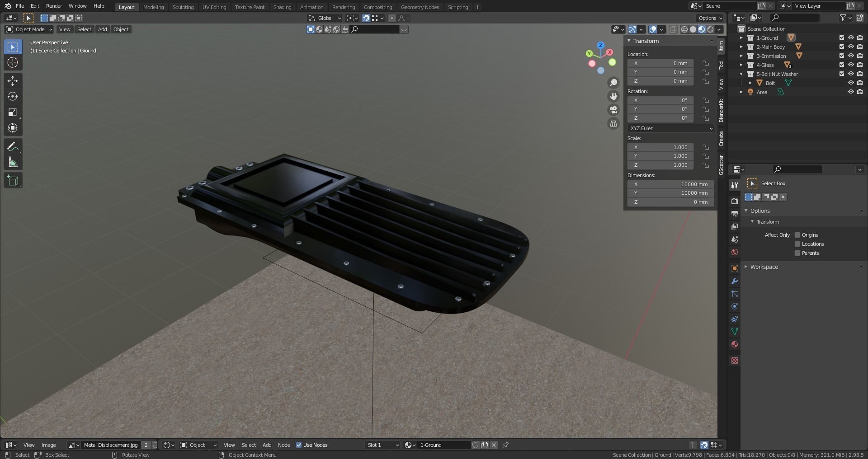Click the Location X value field
868x459 pixels.
(660, 63)
